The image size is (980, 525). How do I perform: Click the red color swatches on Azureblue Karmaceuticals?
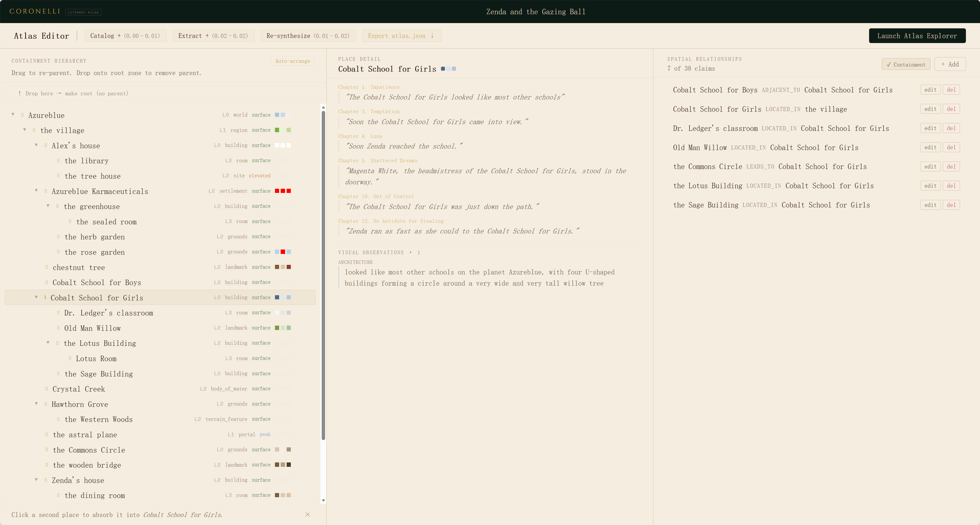283,191
